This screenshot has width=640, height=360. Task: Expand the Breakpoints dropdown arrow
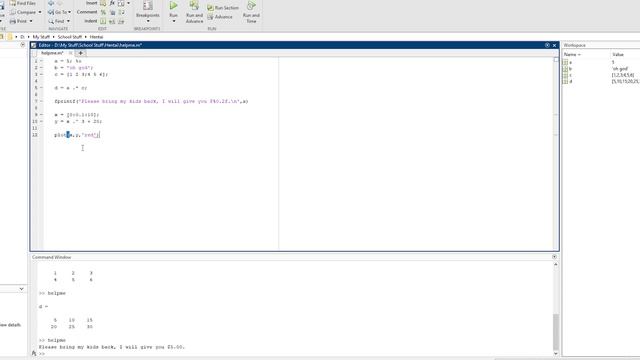point(148,21)
